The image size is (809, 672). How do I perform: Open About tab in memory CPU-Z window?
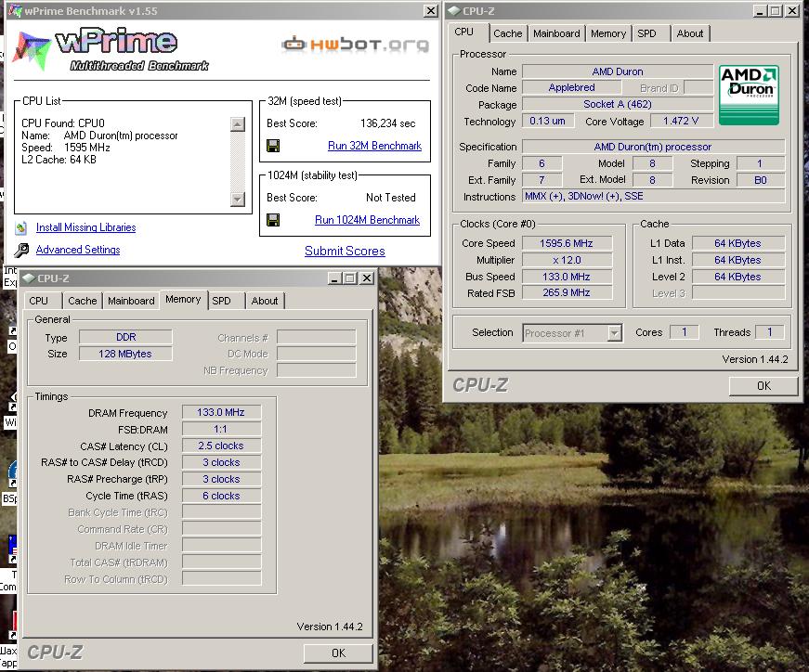click(265, 301)
